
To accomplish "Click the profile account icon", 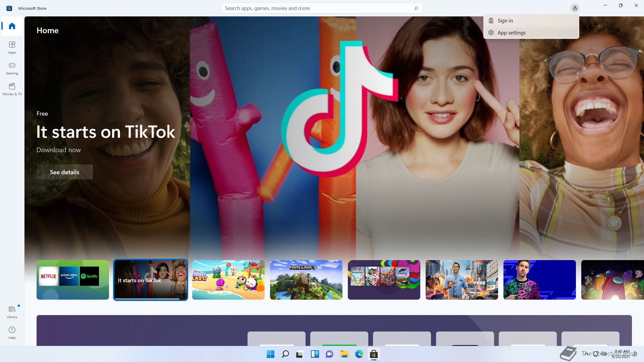I will pos(575,8).
